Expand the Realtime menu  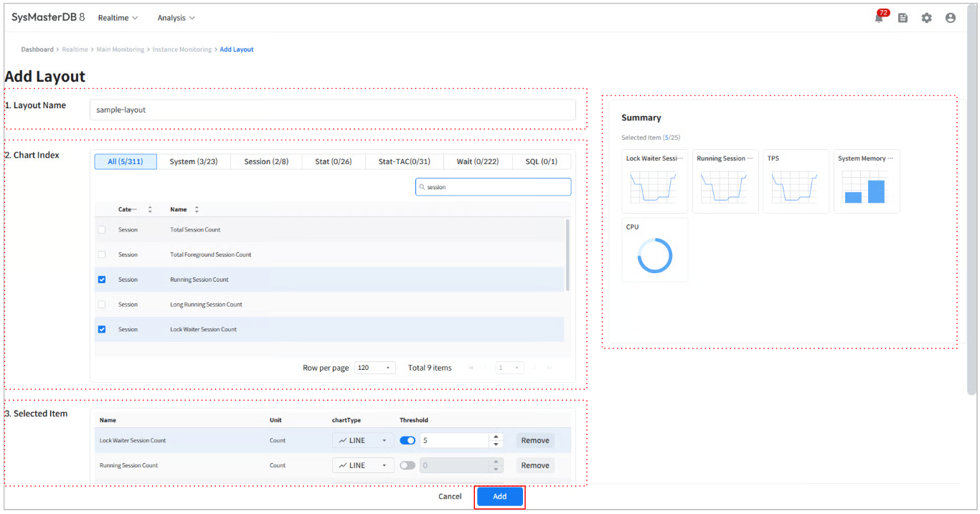coord(118,18)
